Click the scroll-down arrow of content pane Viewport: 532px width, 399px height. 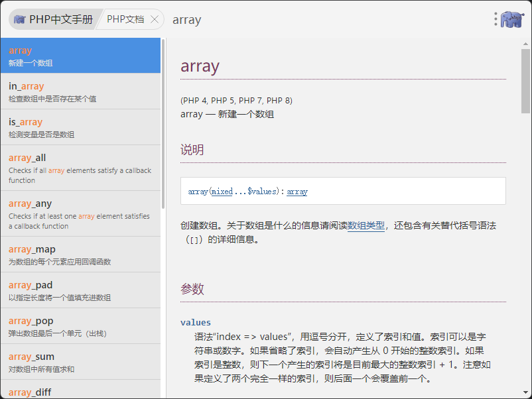525,392
